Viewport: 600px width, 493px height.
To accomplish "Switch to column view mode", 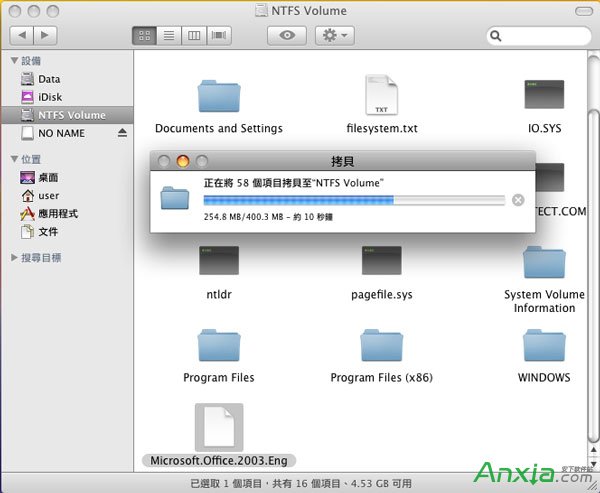I will pos(195,36).
